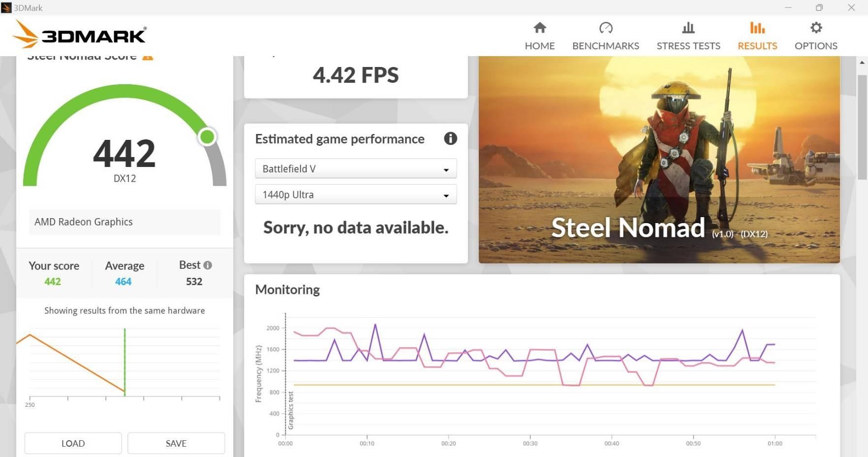868x457 pixels.
Task: Click the Benchmarks speedometer icon
Action: pos(605,29)
